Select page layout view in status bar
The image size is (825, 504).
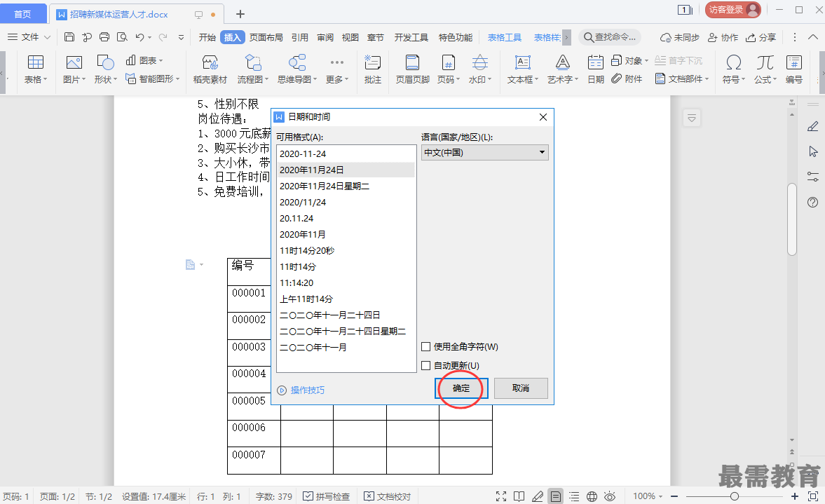coord(555,496)
